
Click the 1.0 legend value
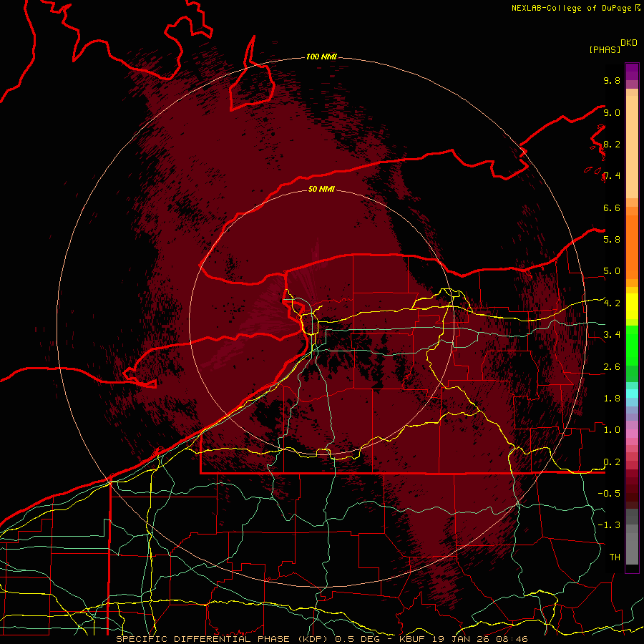pos(612,430)
